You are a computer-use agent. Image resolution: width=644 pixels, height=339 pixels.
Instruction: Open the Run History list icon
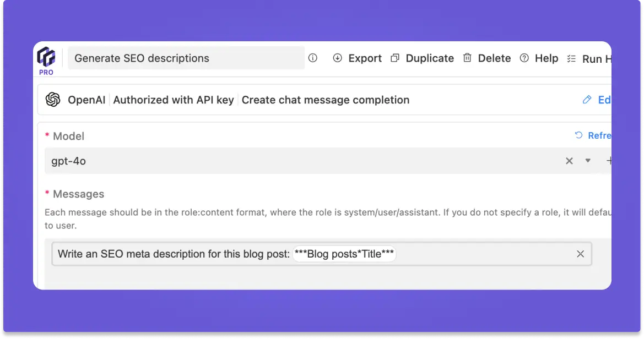[571, 58]
